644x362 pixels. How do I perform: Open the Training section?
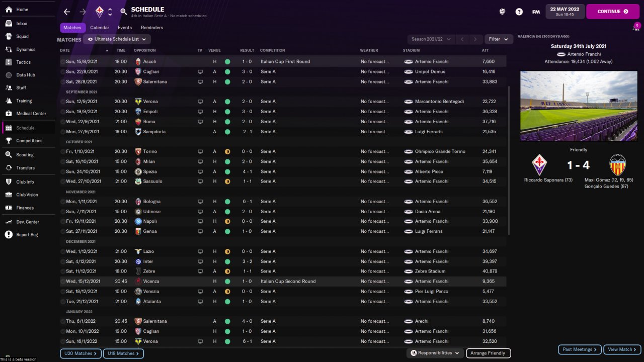(x=28, y=101)
